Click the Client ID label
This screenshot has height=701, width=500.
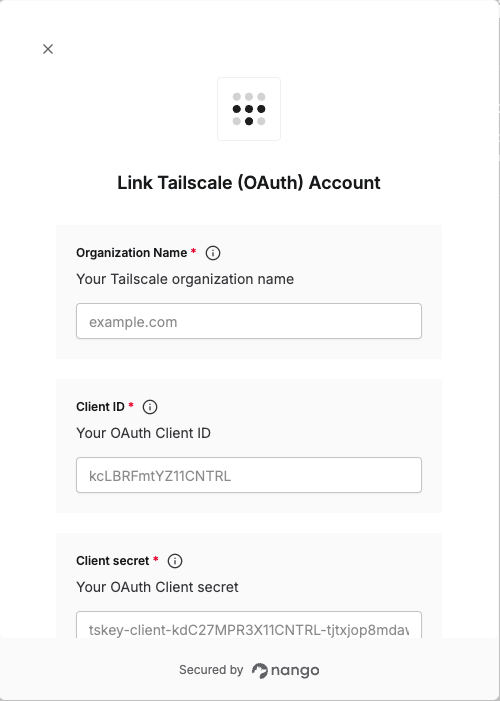[x=100, y=407]
